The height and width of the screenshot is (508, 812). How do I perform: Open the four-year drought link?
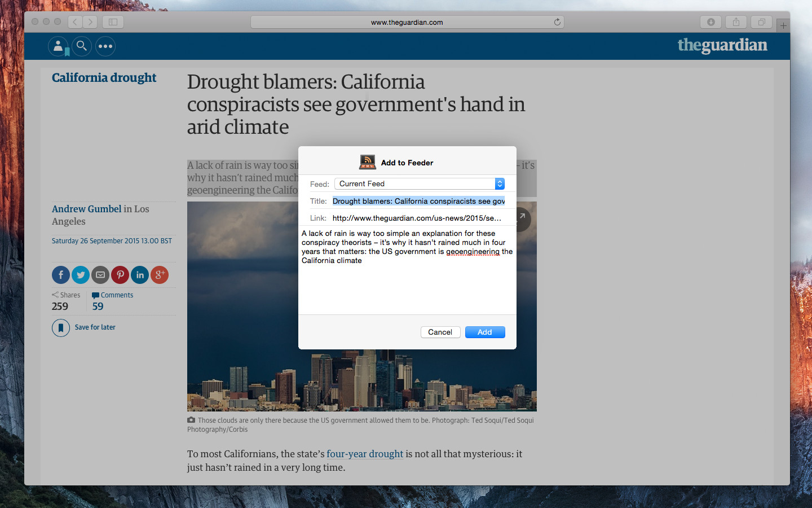pyautogui.click(x=365, y=454)
